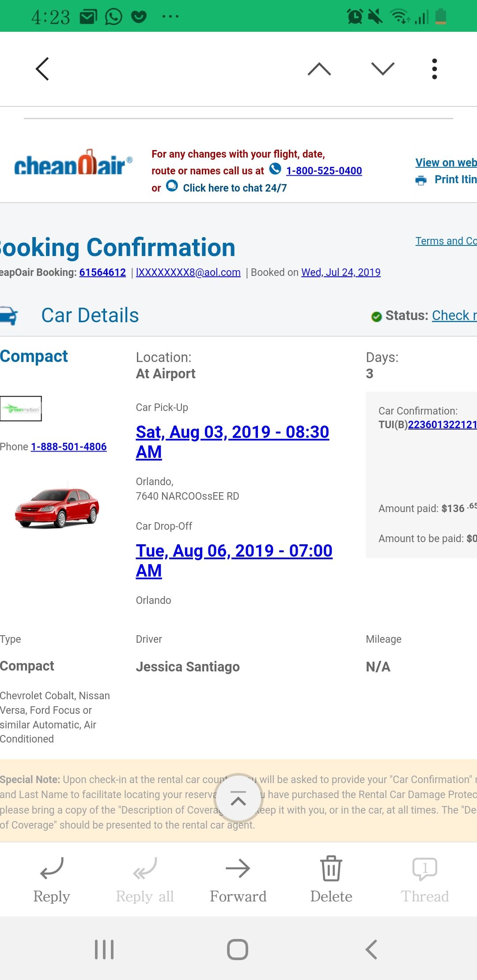Tap the Reply button

(52, 881)
